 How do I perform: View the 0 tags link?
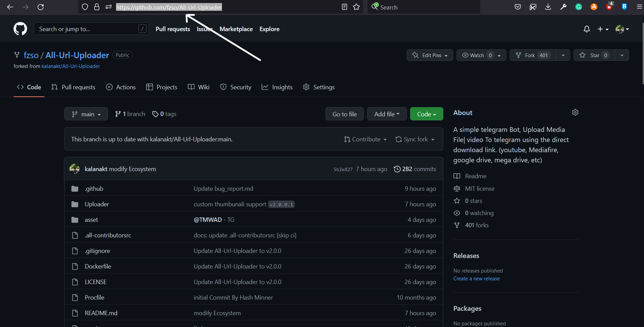tap(164, 114)
